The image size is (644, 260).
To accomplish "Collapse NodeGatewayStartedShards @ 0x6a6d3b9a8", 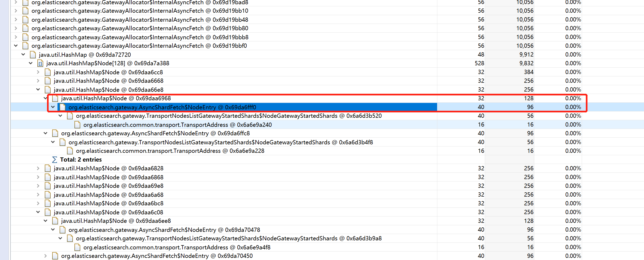I will click(x=60, y=239).
